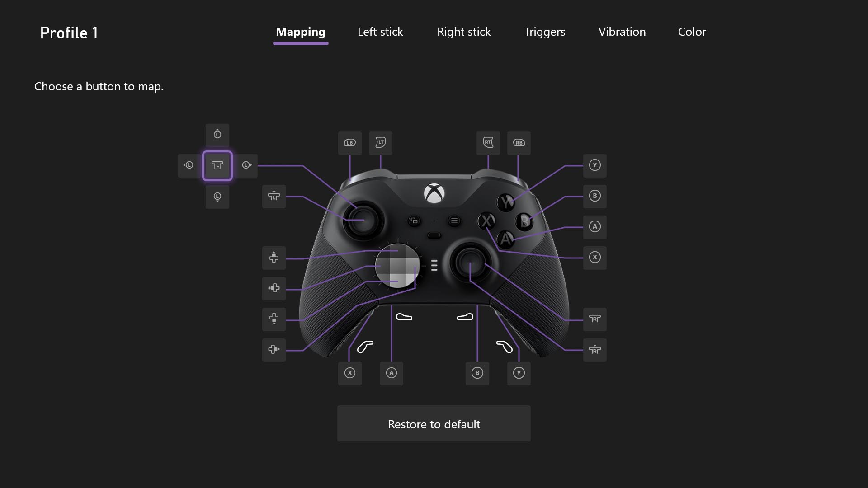This screenshot has height=488, width=868.
Task: Open the Color customization tab
Action: pyautogui.click(x=692, y=31)
